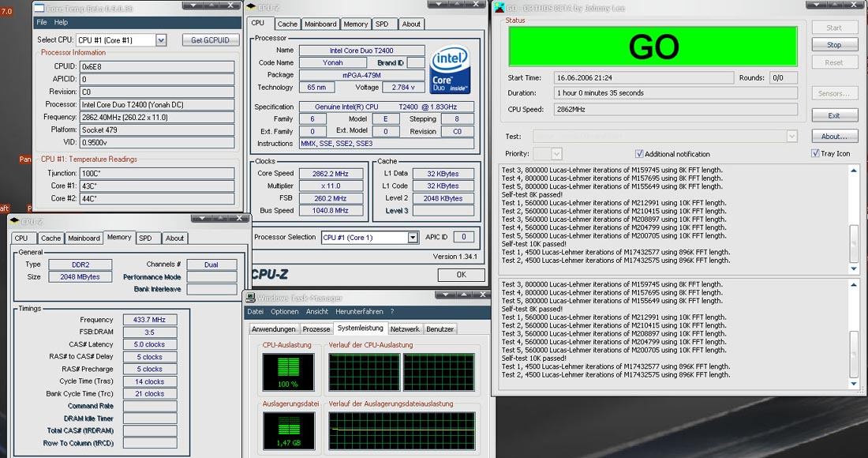The height and width of the screenshot is (458, 868).
Task: Open the Optionen menu in Task Manager
Action: 285,312
